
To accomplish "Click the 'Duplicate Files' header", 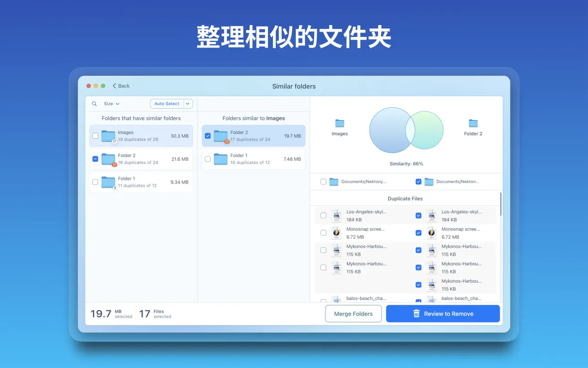I will (405, 199).
